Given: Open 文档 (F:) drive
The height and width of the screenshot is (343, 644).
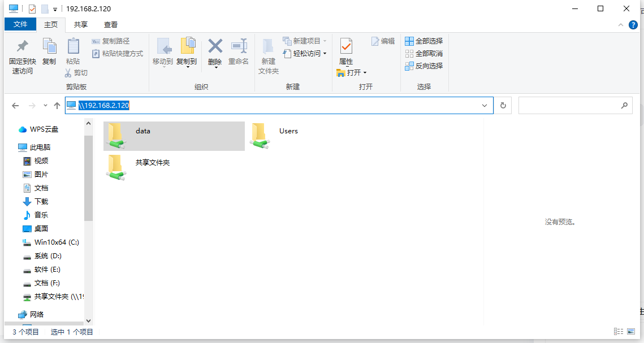Looking at the screenshot, I should pyautogui.click(x=41, y=283).
